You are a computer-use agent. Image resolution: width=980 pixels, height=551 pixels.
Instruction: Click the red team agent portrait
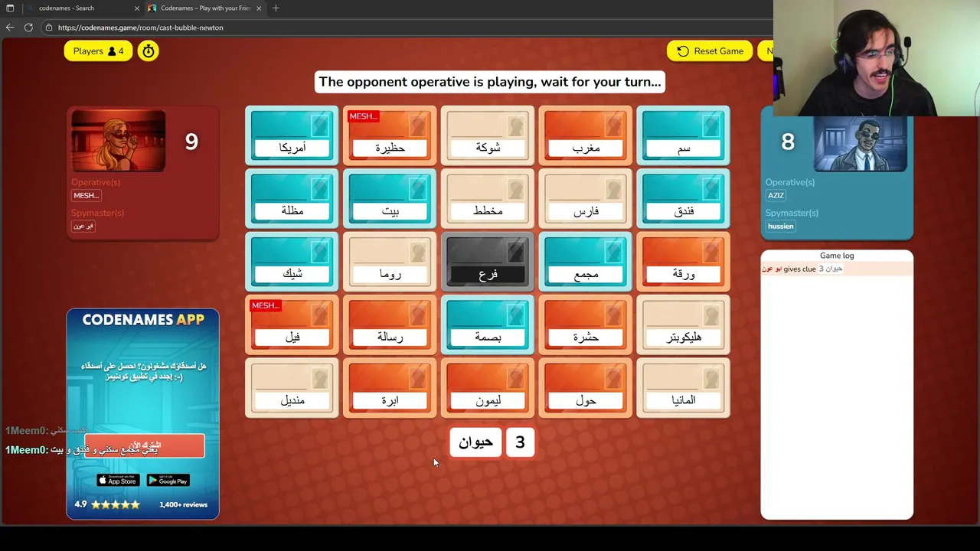[118, 141]
